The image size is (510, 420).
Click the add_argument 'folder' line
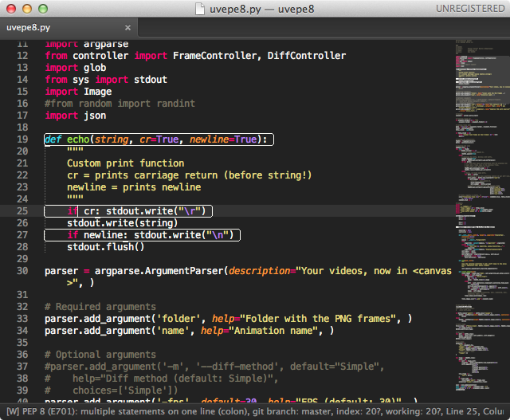(229, 319)
